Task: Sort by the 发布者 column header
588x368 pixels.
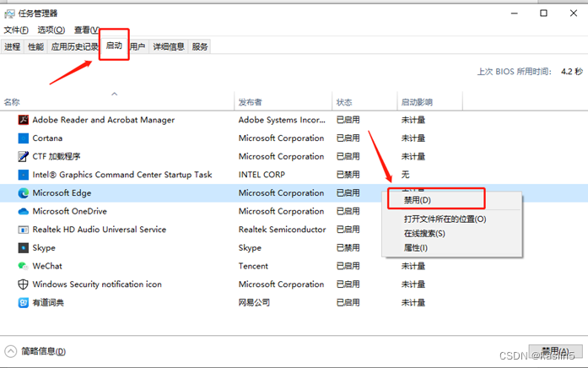Action: click(283, 101)
